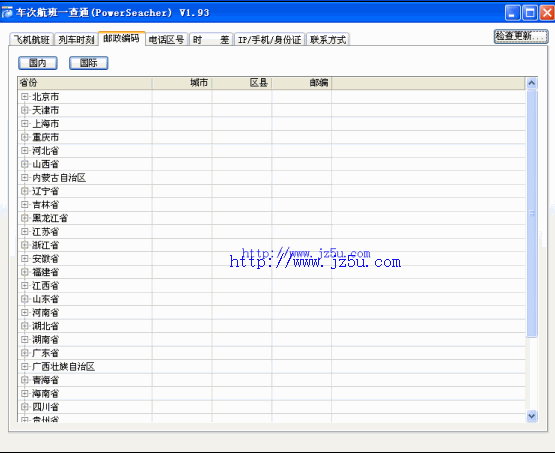This screenshot has width=555, height=453.
Task: Open the IP/手机/身份证 tab
Action: click(x=269, y=39)
